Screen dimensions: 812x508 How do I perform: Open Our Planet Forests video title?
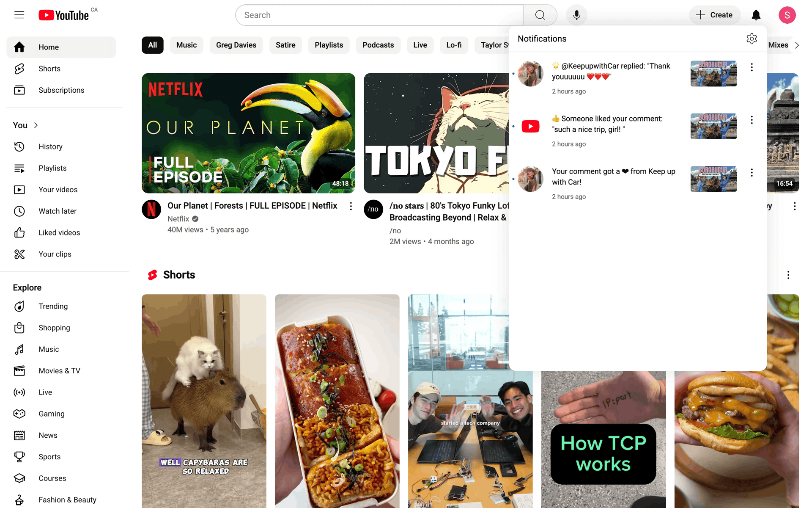pyautogui.click(x=252, y=206)
